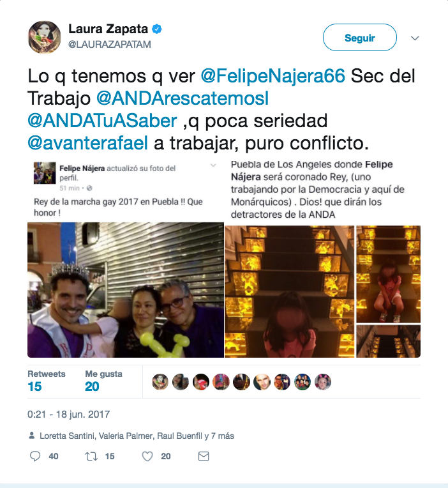Click the reply speech bubble icon

(x=35, y=456)
